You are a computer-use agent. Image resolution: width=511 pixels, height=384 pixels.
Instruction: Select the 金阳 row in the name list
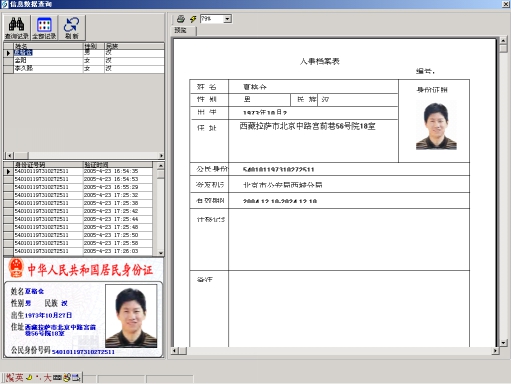pyautogui.click(x=84, y=61)
